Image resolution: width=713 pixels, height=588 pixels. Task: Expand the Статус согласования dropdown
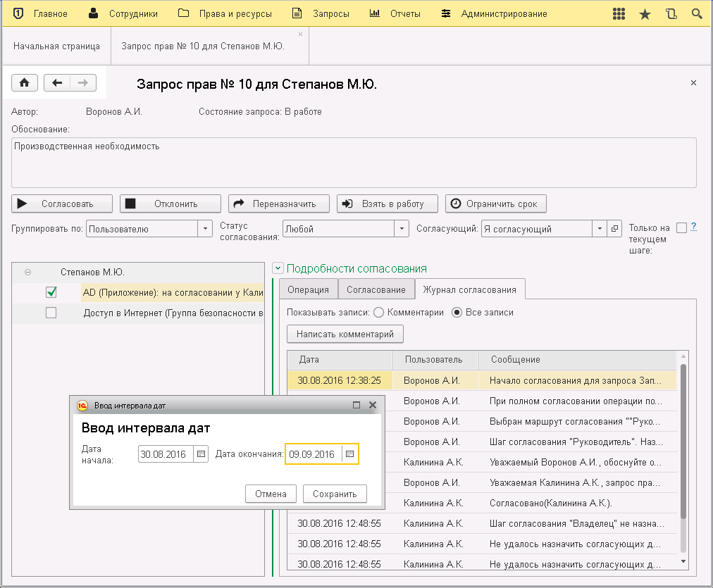pos(401,229)
